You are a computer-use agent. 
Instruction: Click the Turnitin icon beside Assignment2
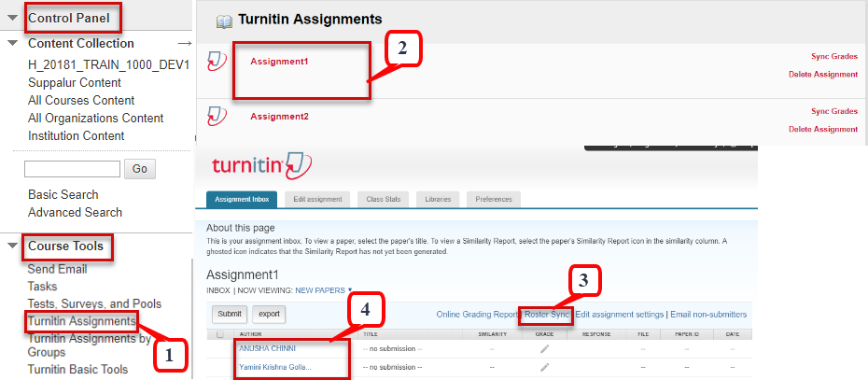[216, 117]
